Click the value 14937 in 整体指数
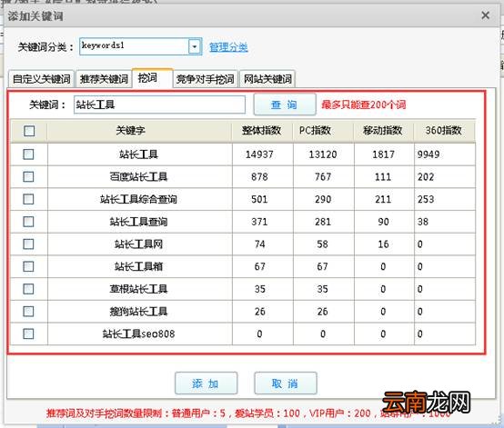 pos(259,154)
